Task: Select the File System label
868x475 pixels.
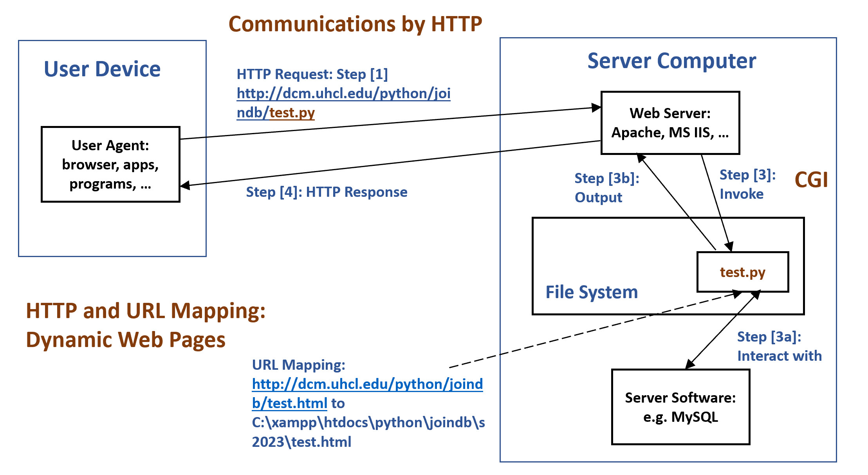Action: [x=592, y=292]
